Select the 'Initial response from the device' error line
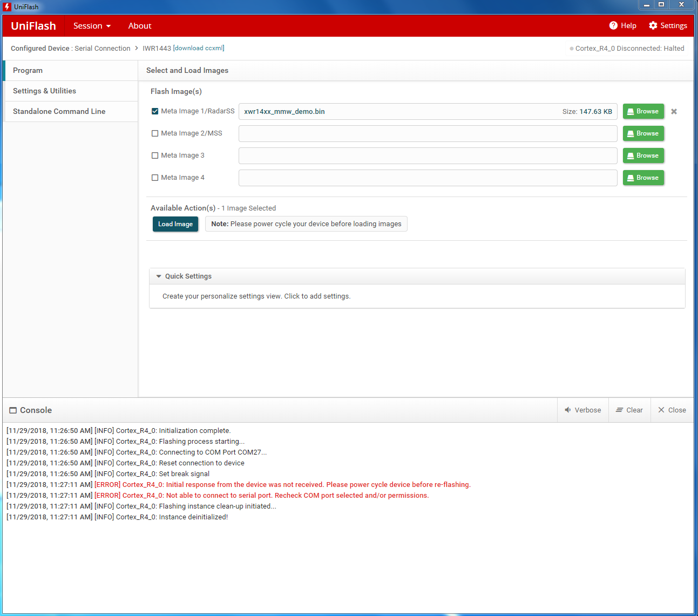698x616 pixels. tap(239, 485)
